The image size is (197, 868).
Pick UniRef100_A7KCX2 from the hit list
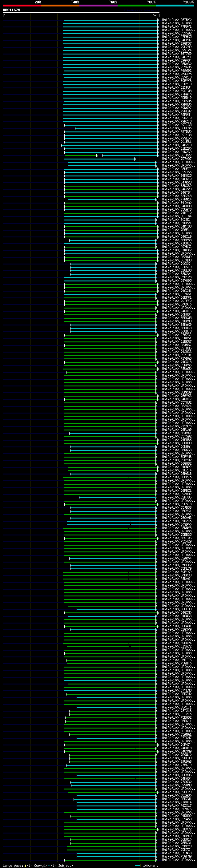click(176, 250)
